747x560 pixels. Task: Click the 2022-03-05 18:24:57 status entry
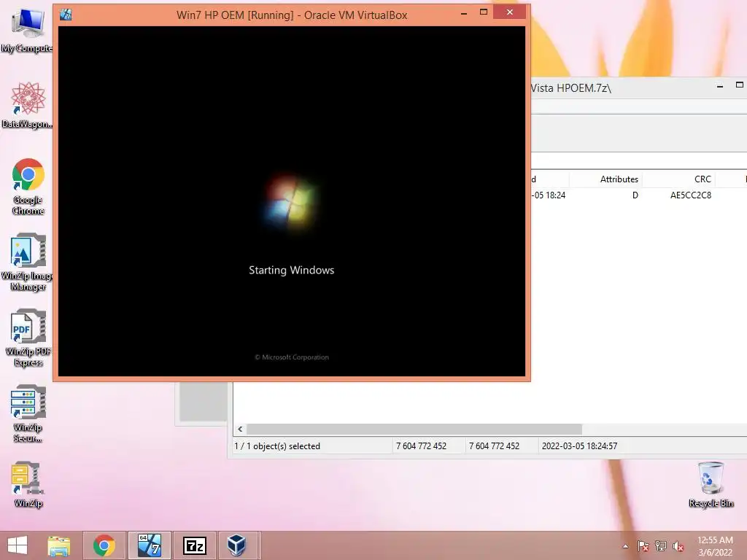pos(579,446)
